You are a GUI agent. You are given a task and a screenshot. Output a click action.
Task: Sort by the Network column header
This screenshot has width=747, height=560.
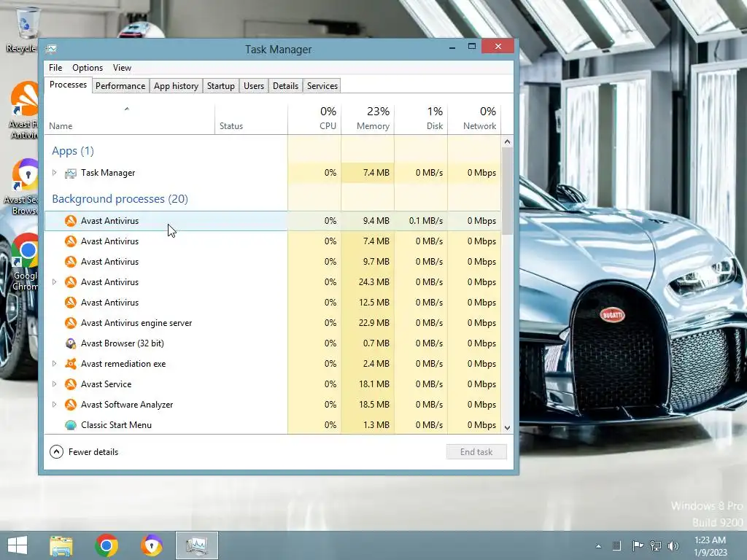[474, 119]
